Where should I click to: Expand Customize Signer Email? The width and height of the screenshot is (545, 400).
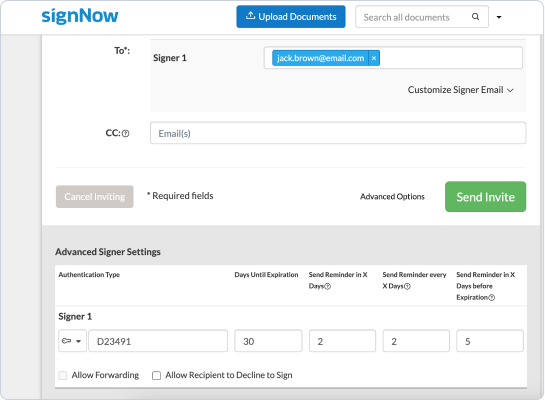point(461,90)
